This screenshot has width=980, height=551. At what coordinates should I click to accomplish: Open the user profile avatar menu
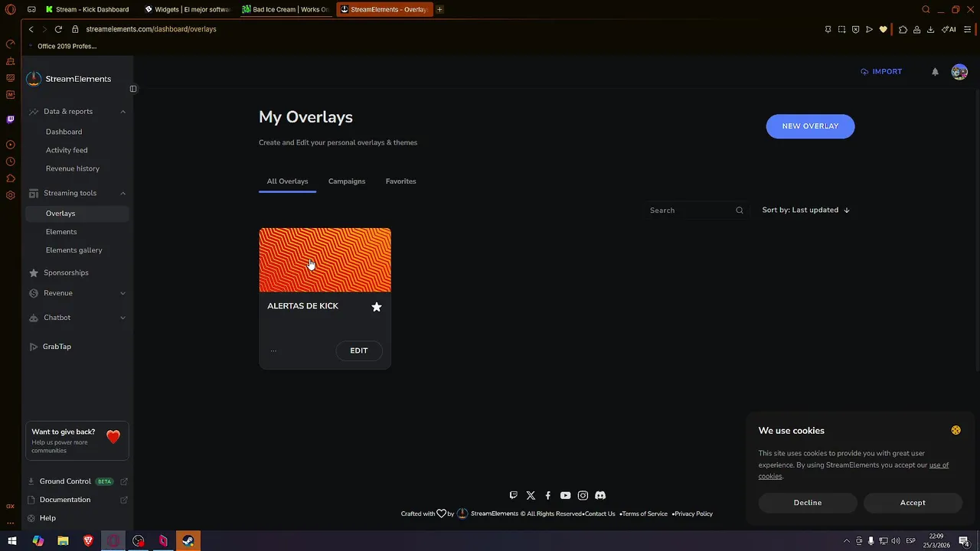click(959, 72)
